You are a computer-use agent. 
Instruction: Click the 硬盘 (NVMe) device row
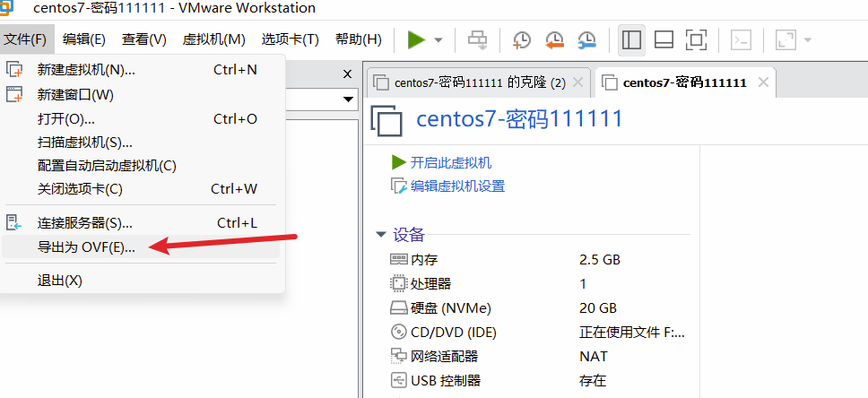(x=540, y=307)
